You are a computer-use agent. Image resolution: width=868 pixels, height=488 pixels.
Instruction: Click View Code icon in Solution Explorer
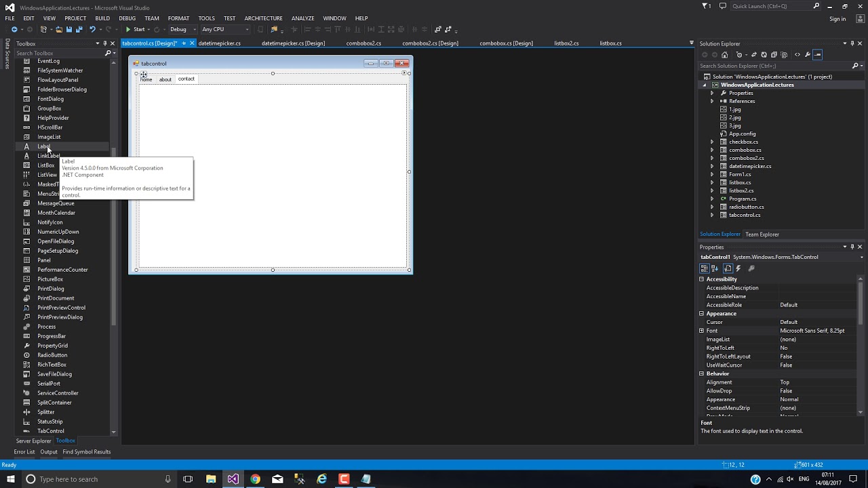(797, 55)
